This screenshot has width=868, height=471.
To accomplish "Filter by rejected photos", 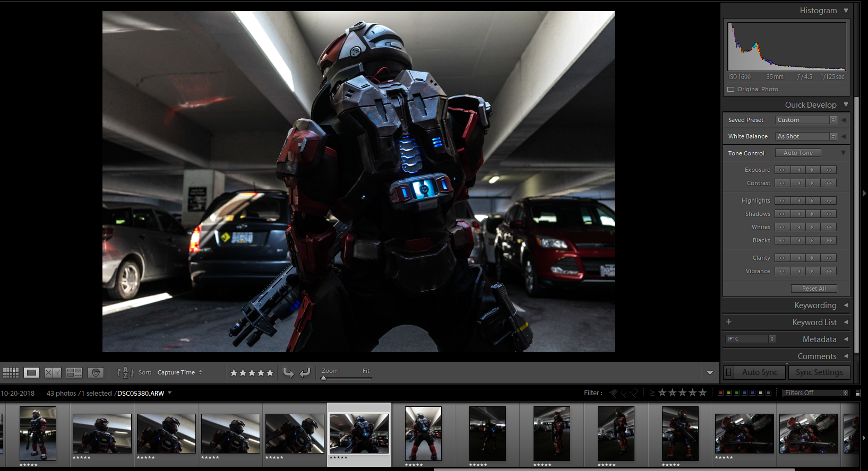I will (x=634, y=392).
